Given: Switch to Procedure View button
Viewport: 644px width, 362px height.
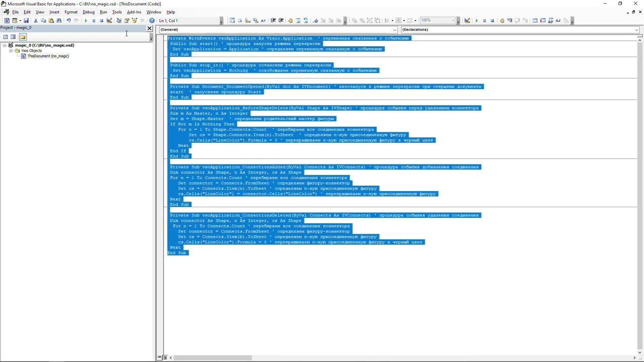Looking at the screenshot, I should tap(159, 357).
